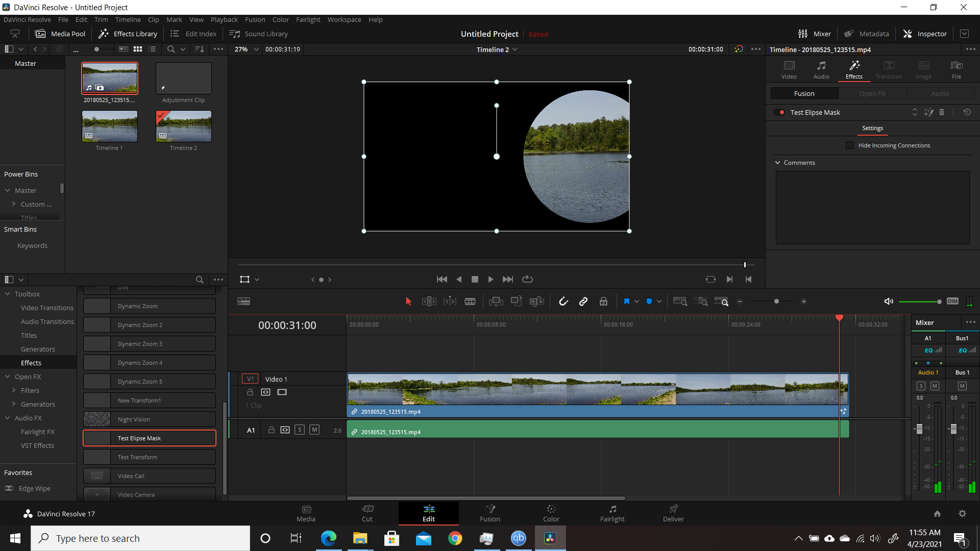Add a marker with the blue marker icon
Viewport: 980px width, 551px height.
[649, 302]
